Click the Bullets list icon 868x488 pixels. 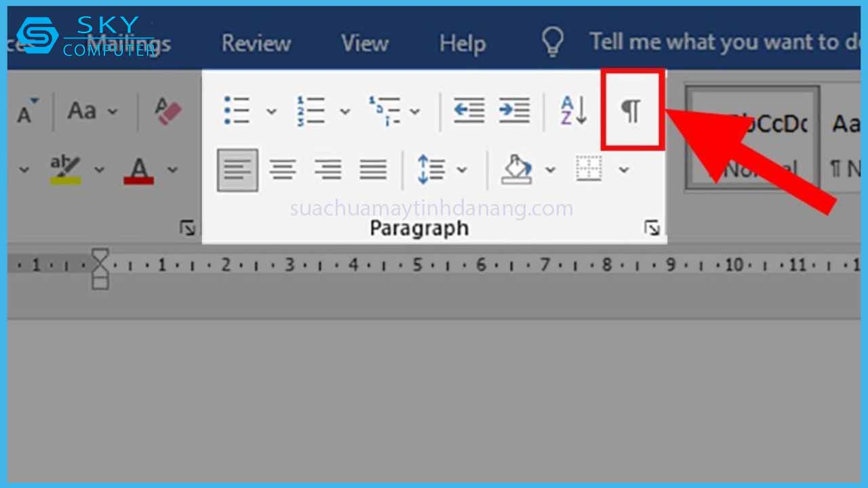point(237,110)
